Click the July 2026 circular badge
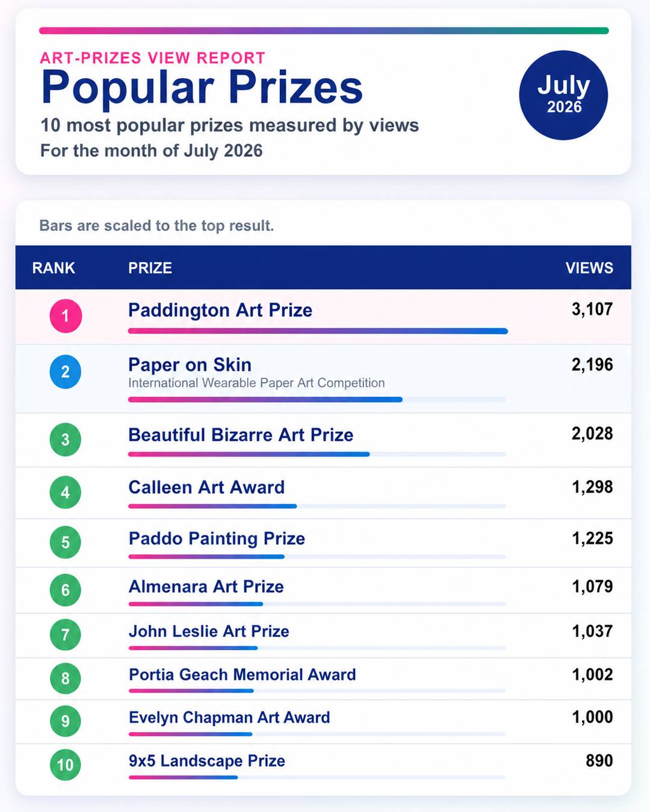This screenshot has height=812, width=650. (563, 95)
